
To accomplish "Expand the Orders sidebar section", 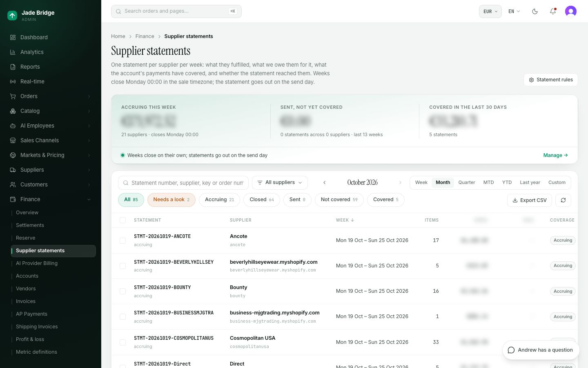I will click(51, 96).
